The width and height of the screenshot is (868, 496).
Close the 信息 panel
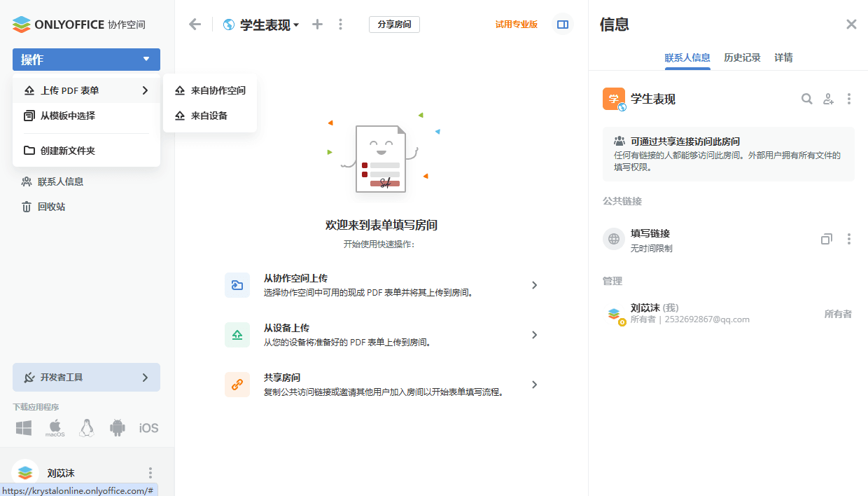point(851,25)
